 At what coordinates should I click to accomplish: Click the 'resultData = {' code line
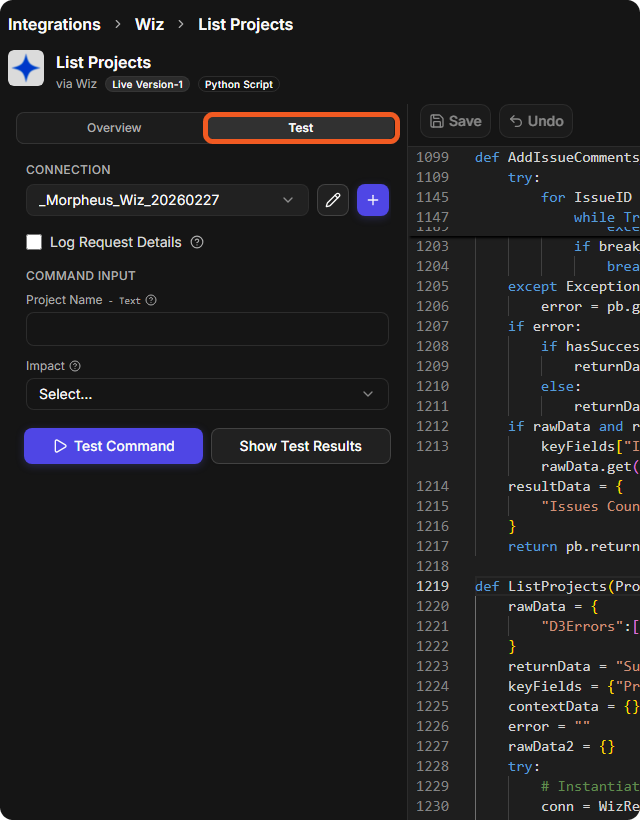point(565,486)
